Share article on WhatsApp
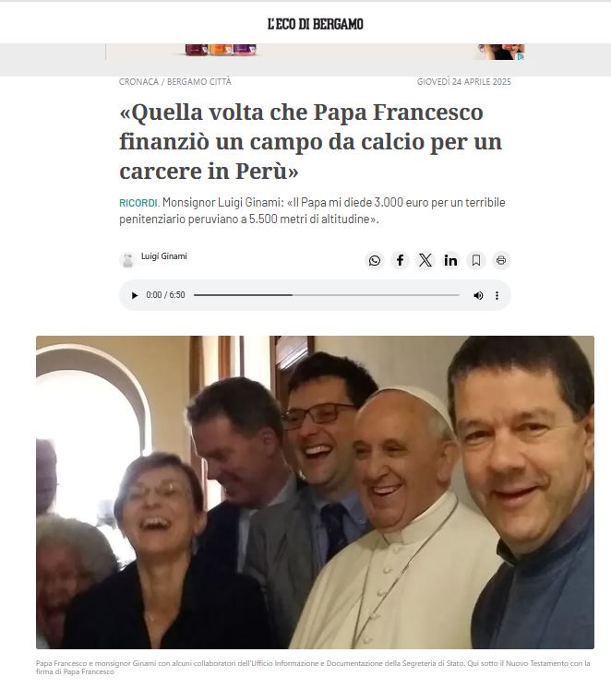611x700 pixels. coord(375,260)
